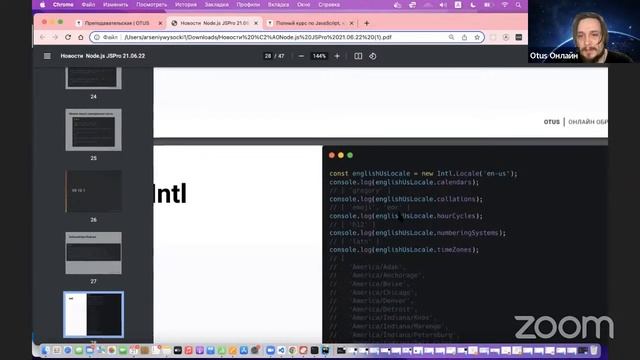Click the const englishUsLocale declaration line
640x360 pixels.
423,173
